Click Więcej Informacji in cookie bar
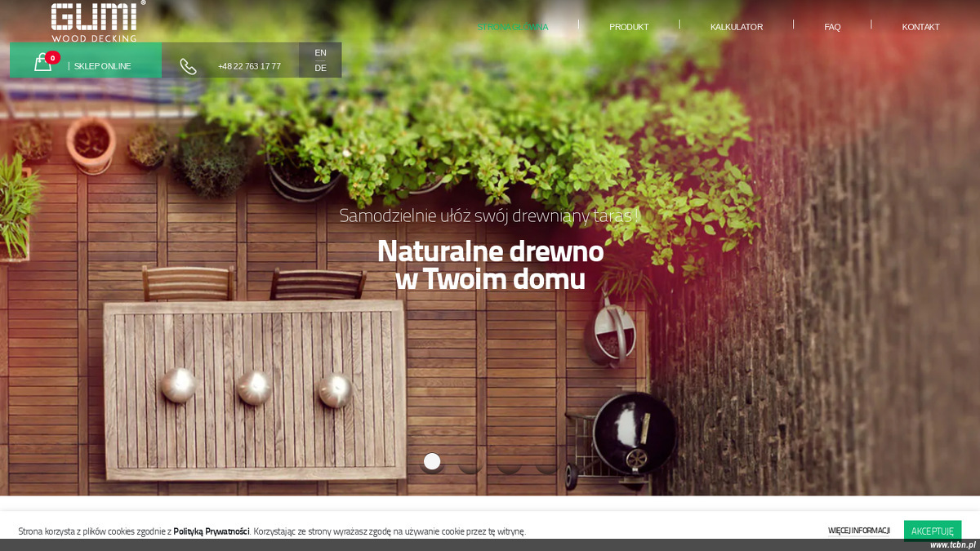The image size is (980, 551). point(859,531)
